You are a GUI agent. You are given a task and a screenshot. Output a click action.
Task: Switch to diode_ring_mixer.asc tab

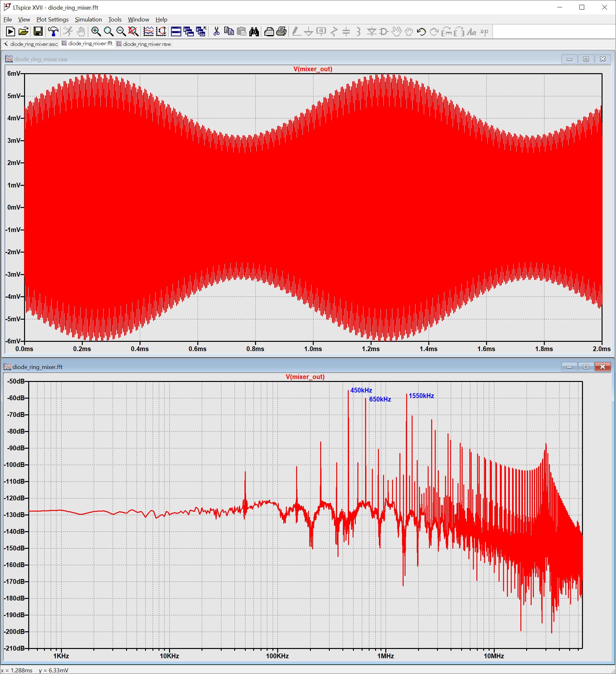31,44
